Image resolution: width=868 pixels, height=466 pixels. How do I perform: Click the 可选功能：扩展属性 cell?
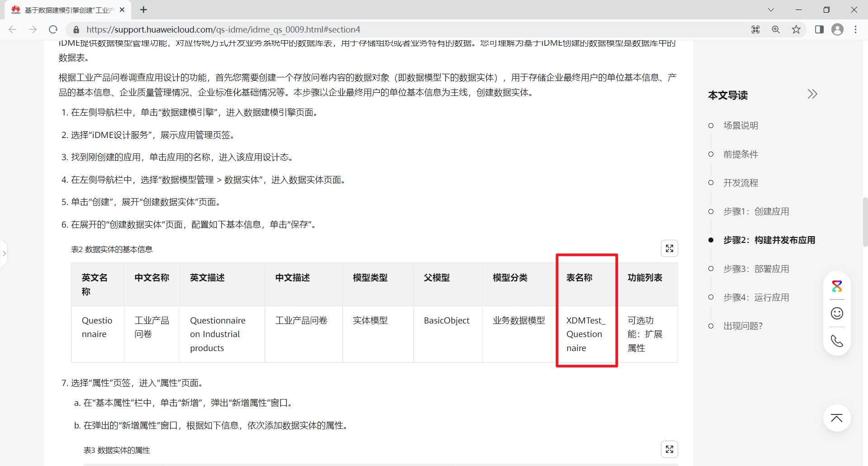point(647,334)
